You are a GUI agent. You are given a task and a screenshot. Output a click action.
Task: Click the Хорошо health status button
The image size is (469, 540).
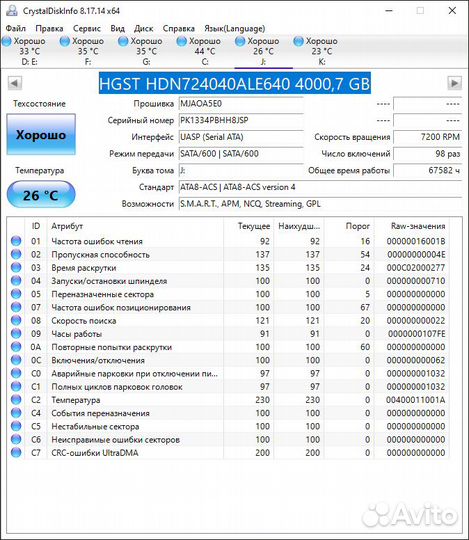(x=41, y=134)
